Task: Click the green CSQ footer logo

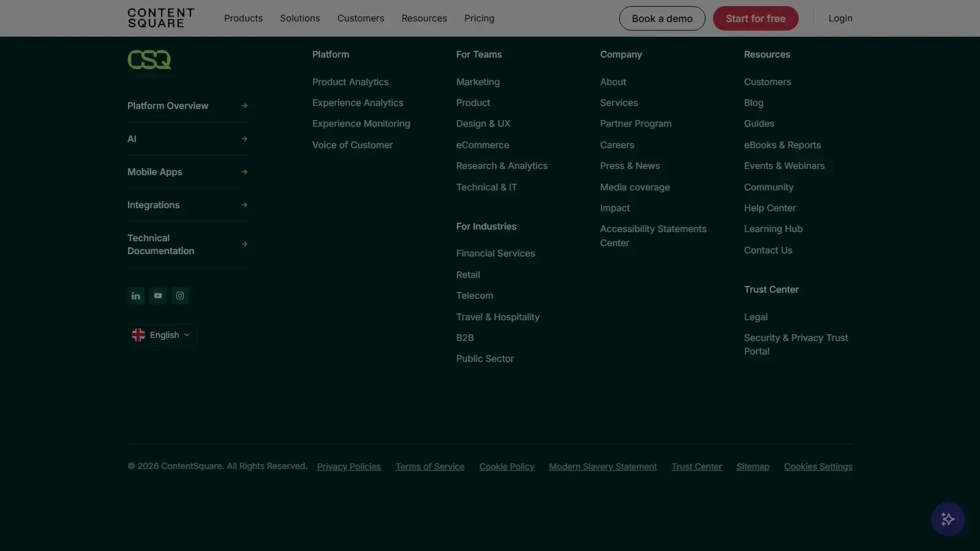Action: [149, 59]
